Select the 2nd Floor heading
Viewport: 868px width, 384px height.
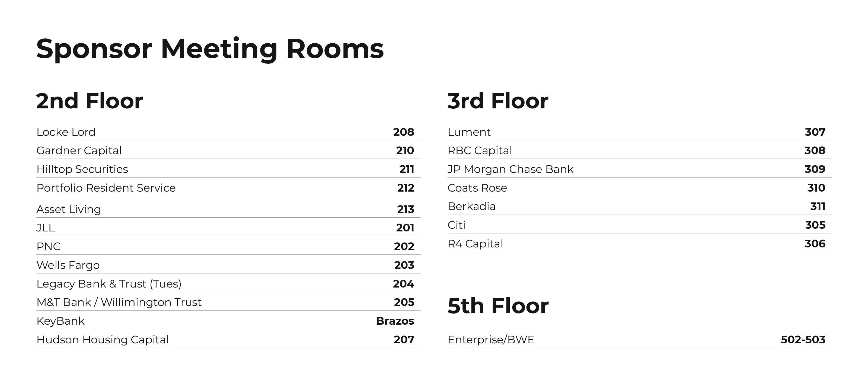pyautogui.click(x=90, y=101)
